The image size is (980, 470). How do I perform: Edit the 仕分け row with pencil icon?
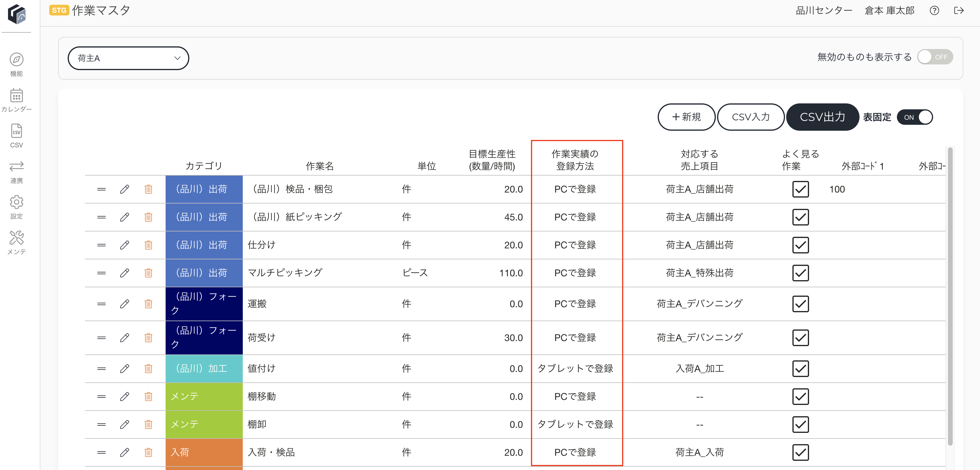click(124, 245)
